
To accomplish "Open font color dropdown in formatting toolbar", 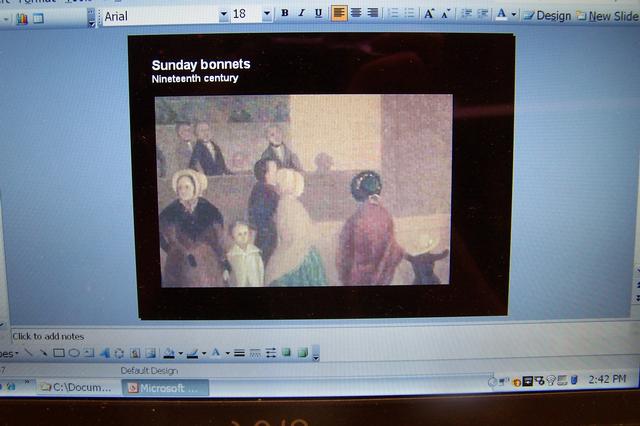I will point(514,15).
